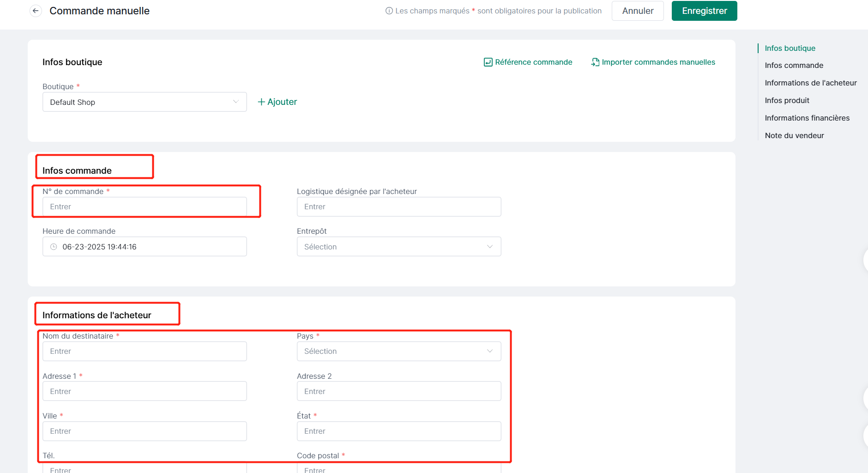Select Informations financières in side navigation
This screenshot has height=473, width=868.
pyautogui.click(x=807, y=118)
